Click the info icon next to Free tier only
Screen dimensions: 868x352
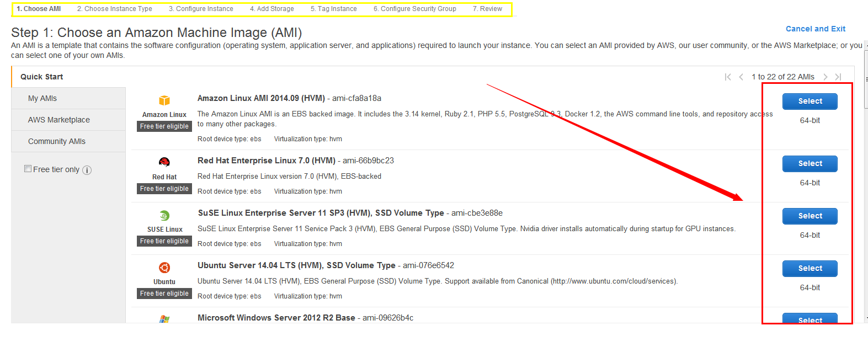[87, 170]
